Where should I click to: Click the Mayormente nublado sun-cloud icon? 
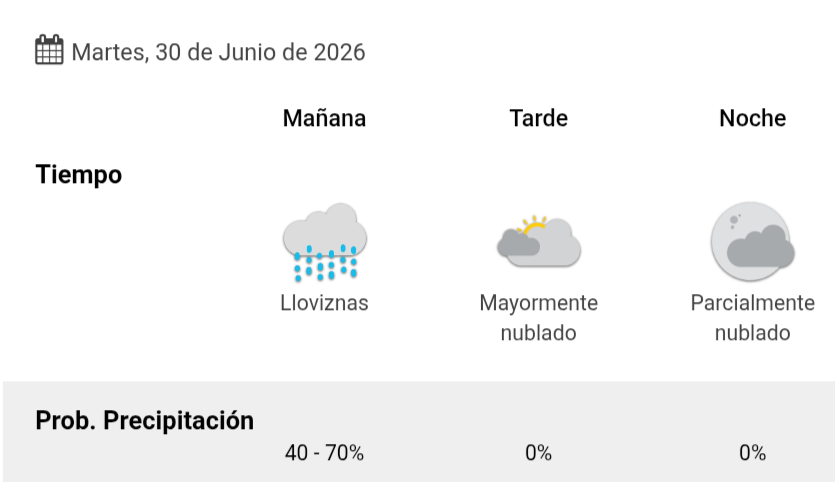click(538, 241)
